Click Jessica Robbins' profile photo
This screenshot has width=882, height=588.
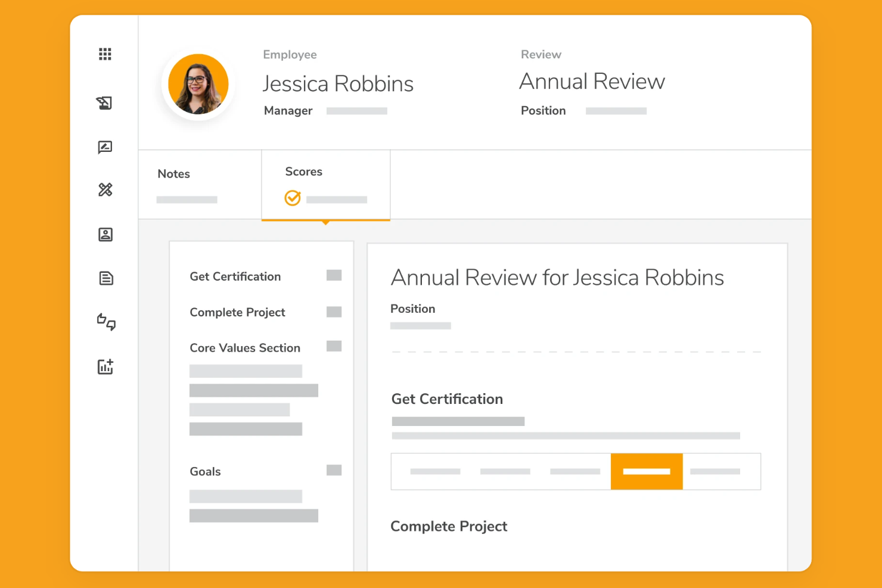pyautogui.click(x=198, y=84)
